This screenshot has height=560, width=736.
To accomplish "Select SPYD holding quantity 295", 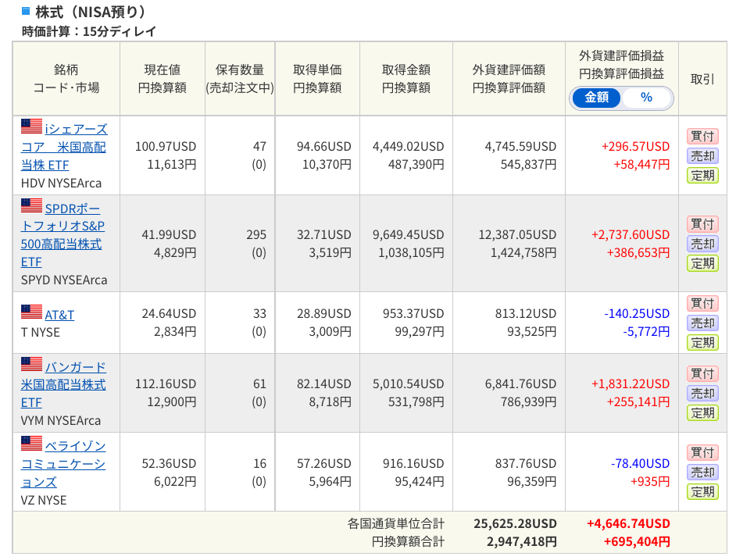I will [256, 235].
